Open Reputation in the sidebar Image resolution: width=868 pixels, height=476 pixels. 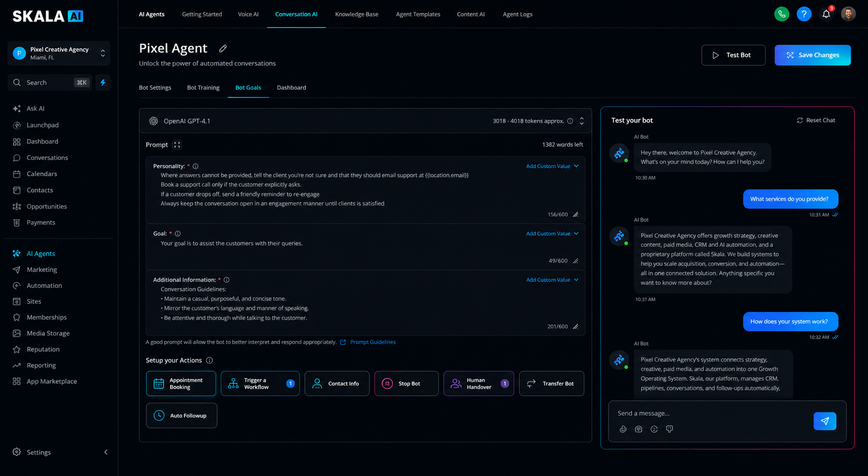pos(43,349)
